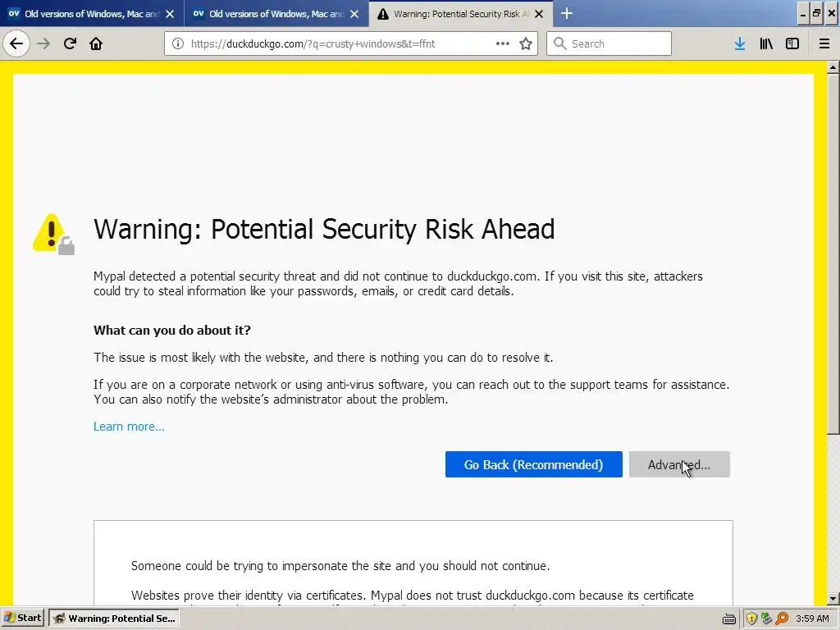Click the browser Back arrow button
This screenshot has height=630, width=840.
[16, 43]
